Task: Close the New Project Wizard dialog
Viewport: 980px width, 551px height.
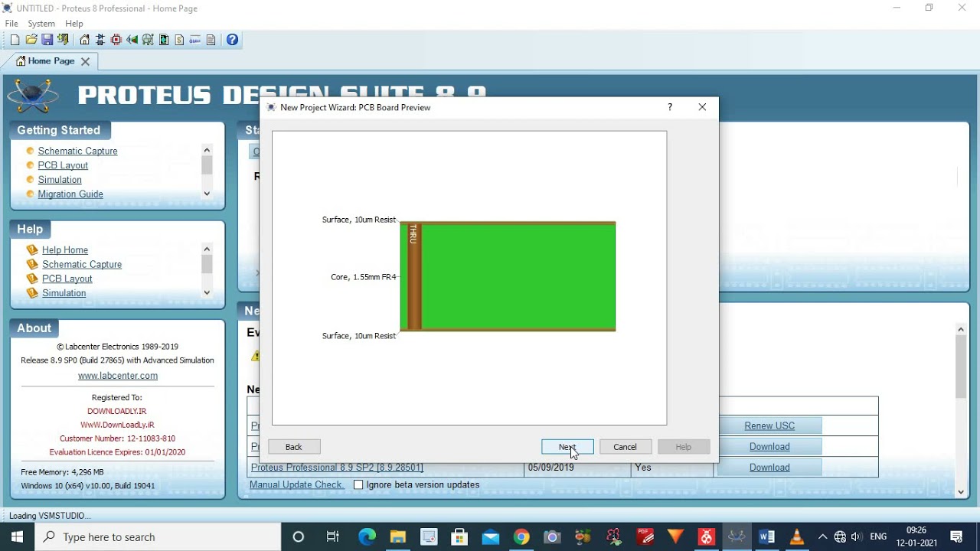Action: click(x=702, y=107)
